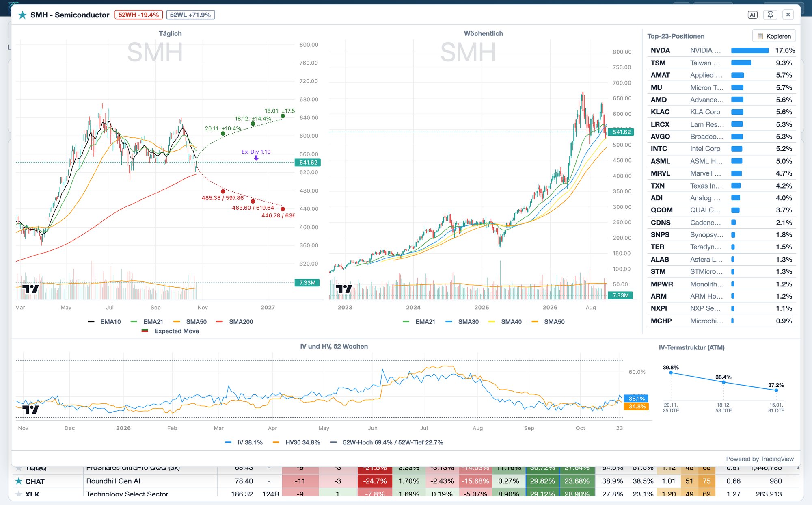The width and height of the screenshot is (812, 505).
Task: Click the TradingView logo on daily chart
Action: pos(30,289)
